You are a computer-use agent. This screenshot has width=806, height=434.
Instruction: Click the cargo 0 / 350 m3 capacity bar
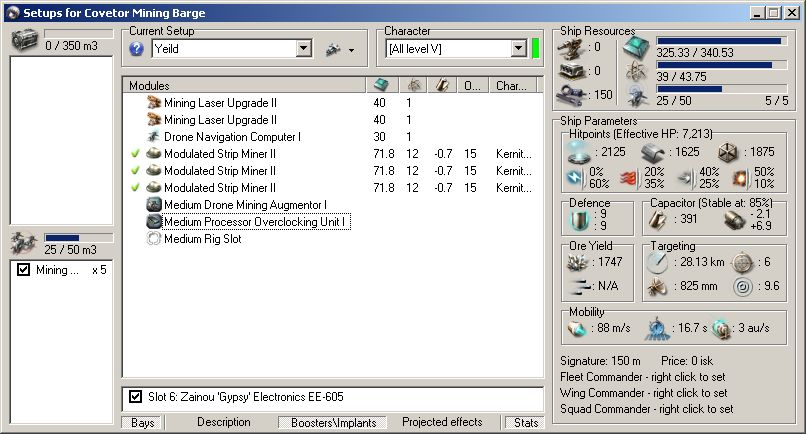[78, 33]
